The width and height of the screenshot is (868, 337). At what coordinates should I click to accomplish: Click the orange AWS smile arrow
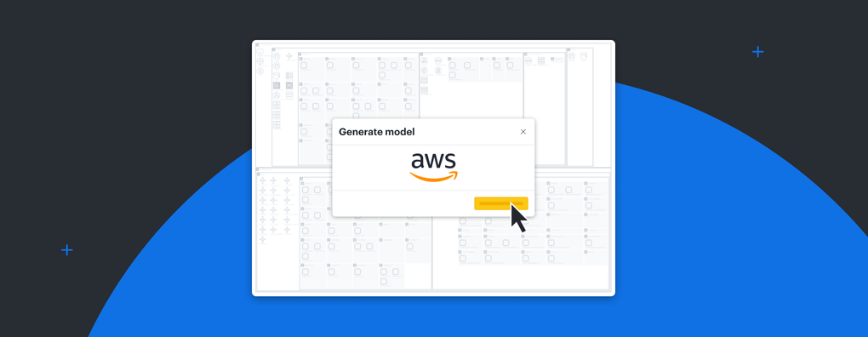(x=433, y=176)
